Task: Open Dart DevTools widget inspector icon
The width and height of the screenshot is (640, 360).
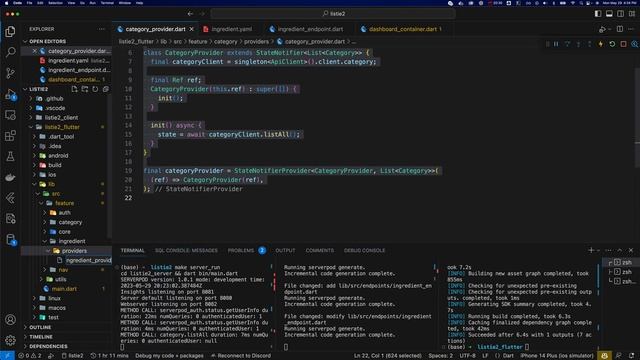Action: coord(634,44)
